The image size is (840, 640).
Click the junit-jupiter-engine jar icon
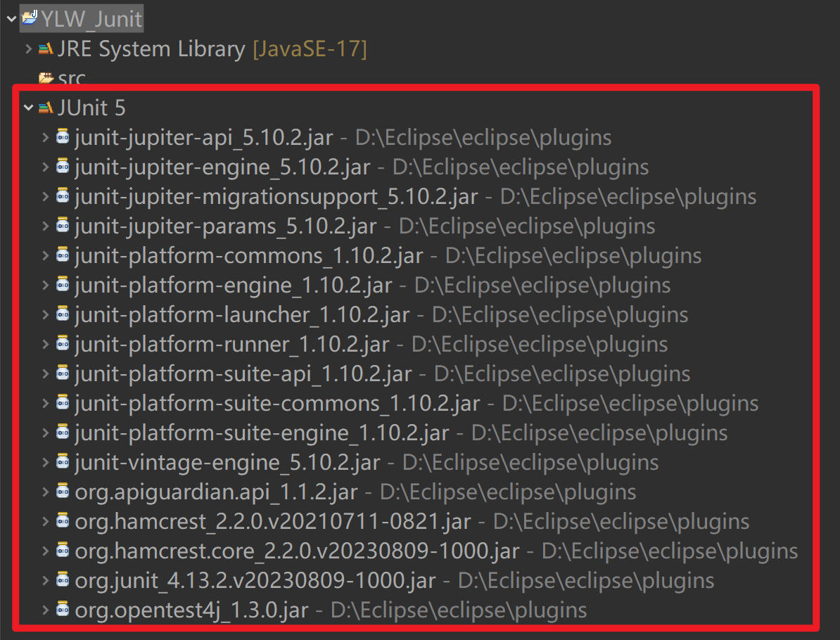[x=63, y=166]
